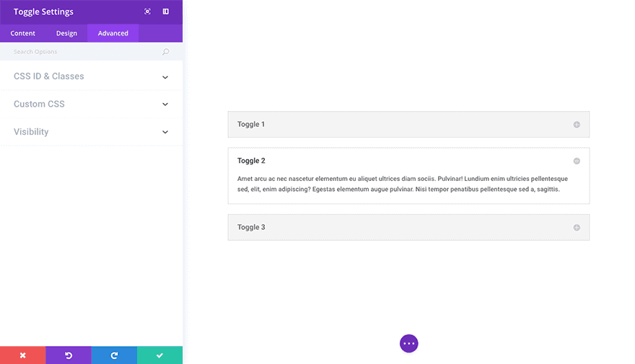
Task: Discard changes with the red X button
Action: click(x=22, y=355)
